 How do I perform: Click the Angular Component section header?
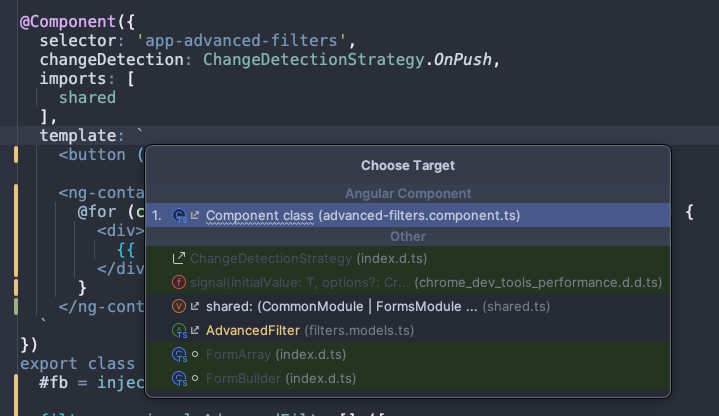click(408, 194)
